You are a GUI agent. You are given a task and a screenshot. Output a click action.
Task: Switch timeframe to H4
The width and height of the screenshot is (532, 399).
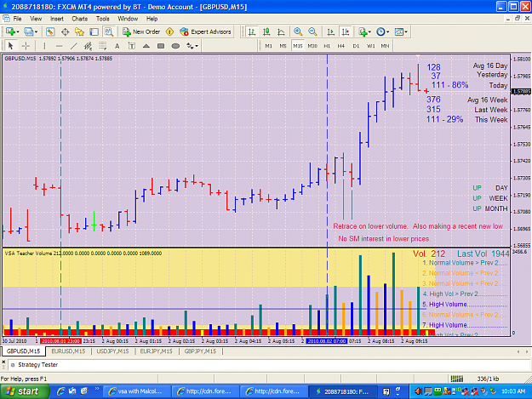click(341, 46)
